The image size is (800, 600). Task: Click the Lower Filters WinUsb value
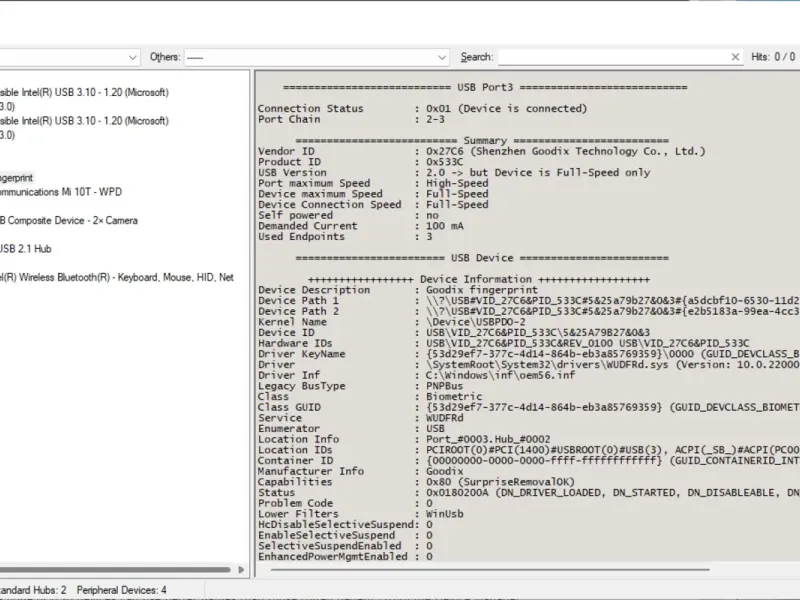click(444, 514)
